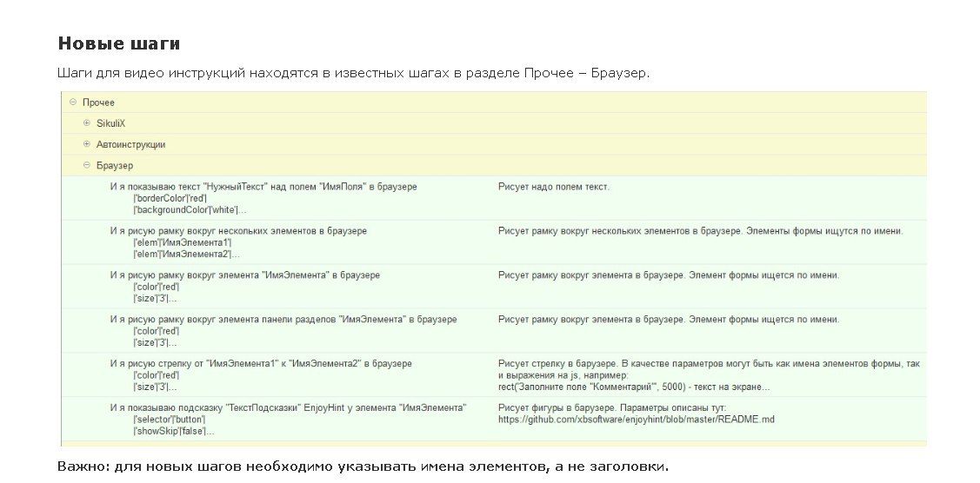Click parameter line |'borderColor'|'red'|
Image resolution: width=980 pixels, height=483 pixels.
coord(170,198)
